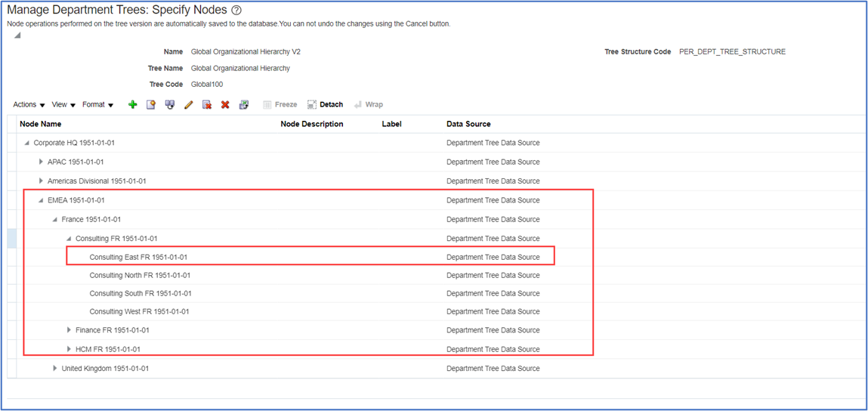Screen dimensions: 868x411
Task: Select the United Kingdom 1951-01-01 node name
Action: pyautogui.click(x=105, y=369)
